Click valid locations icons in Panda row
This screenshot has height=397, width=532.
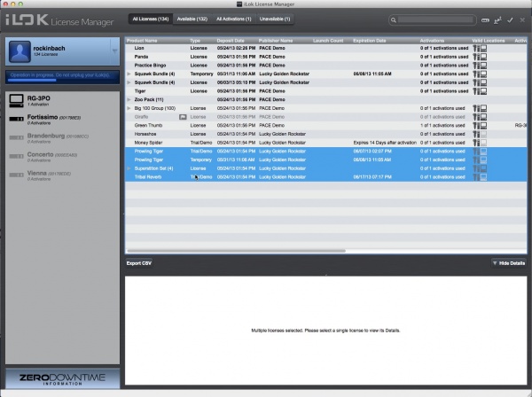tap(480, 57)
